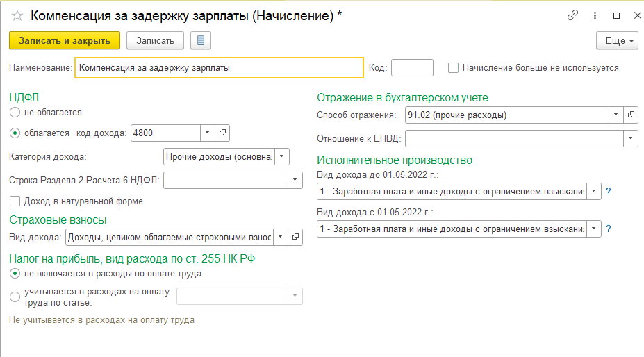Expand the Категория дохода dropdown
The height and width of the screenshot is (357, 644).
282,156
